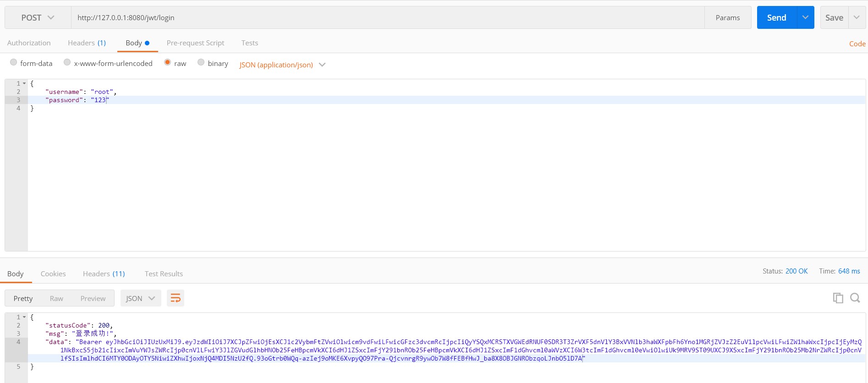Open the request Headers (1) tab
This screenshot has height=383, width=868.
(87, 43)
